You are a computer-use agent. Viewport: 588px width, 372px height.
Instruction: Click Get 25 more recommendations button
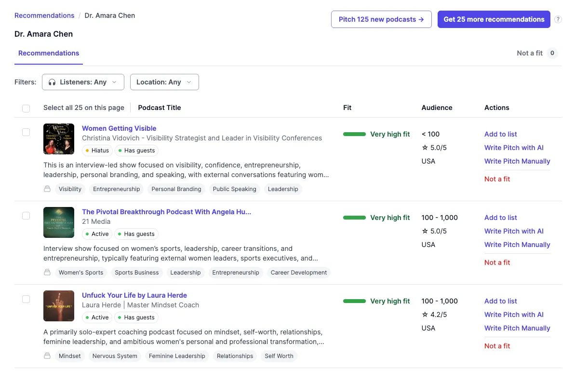point(494,19)
